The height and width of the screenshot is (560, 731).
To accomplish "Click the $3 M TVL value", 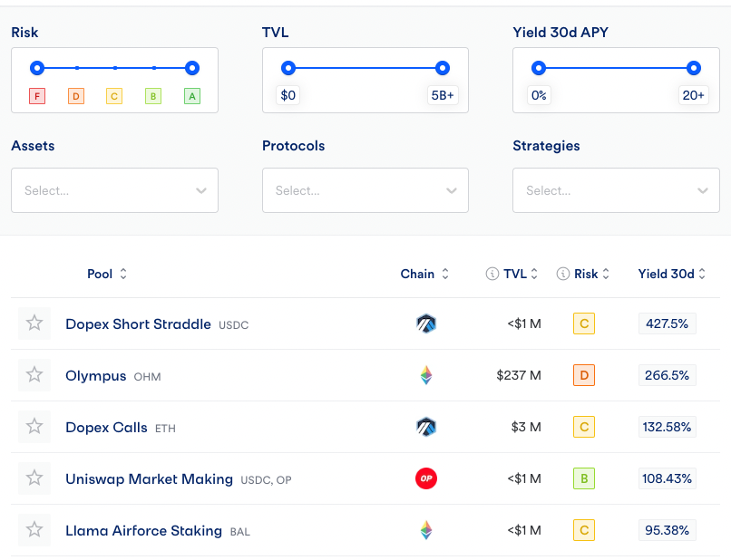I will tap(526, 427).
